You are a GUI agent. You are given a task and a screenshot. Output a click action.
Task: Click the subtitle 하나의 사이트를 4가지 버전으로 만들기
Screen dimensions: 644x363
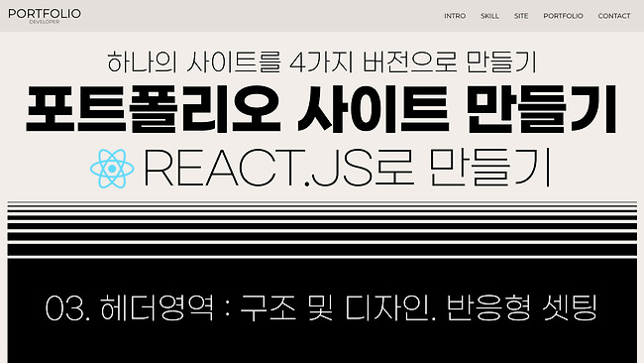[322, 62]
